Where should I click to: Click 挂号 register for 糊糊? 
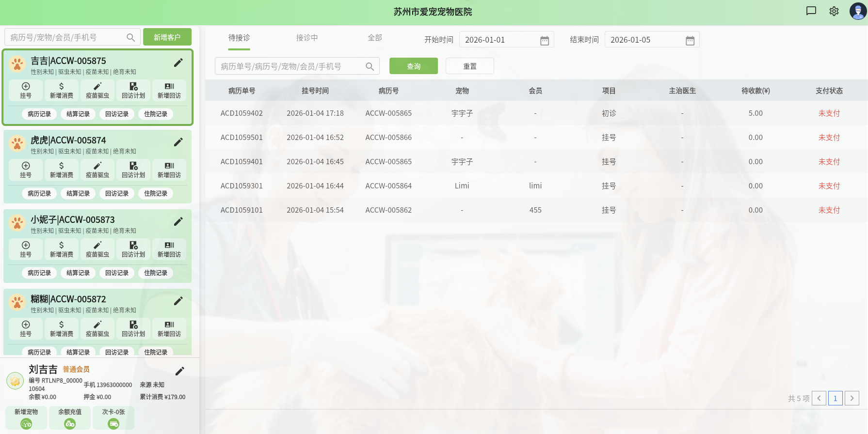coord(26,329)
